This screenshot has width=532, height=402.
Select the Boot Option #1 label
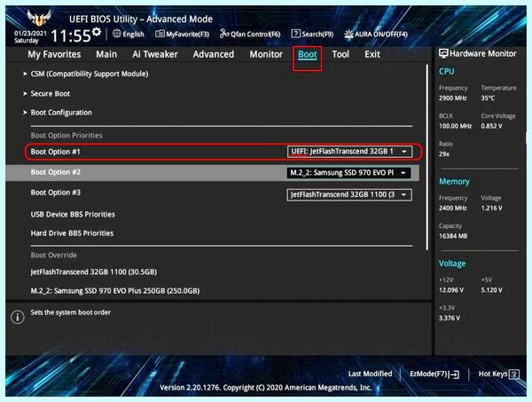point(55,152)
